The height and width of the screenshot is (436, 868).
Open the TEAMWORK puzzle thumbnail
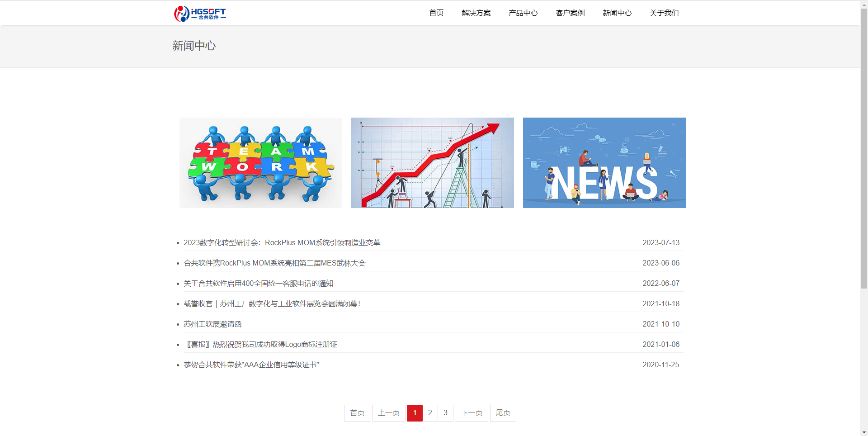[261, 163]
